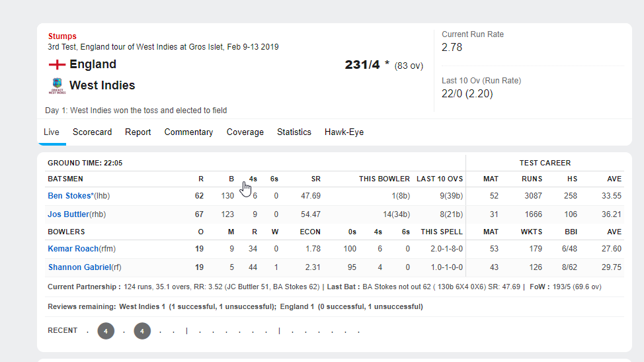Click the match title 3rd Test description
644x362 pixels.
click(163, 47)
